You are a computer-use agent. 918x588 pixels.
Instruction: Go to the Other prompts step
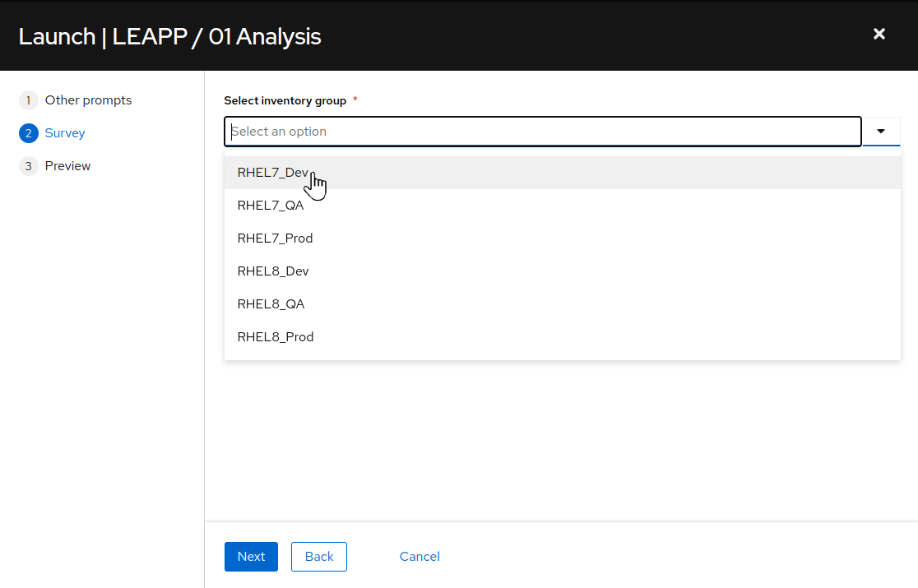pyautogui.click(x=76, y=100)
